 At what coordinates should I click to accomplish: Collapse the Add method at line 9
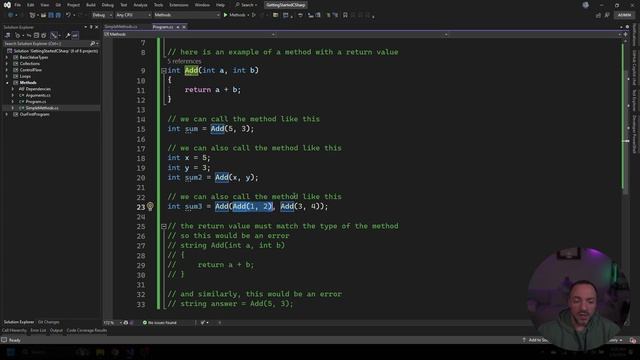click(x=164, y=71)
